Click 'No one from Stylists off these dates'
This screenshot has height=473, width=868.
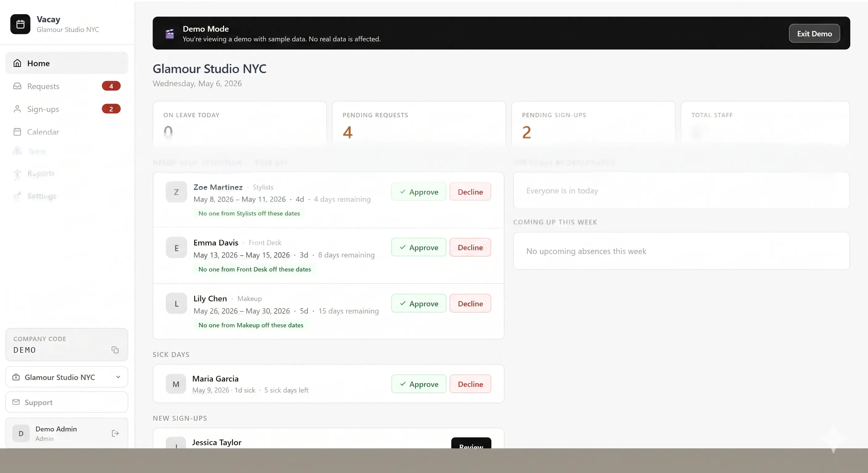click(249, 213)
